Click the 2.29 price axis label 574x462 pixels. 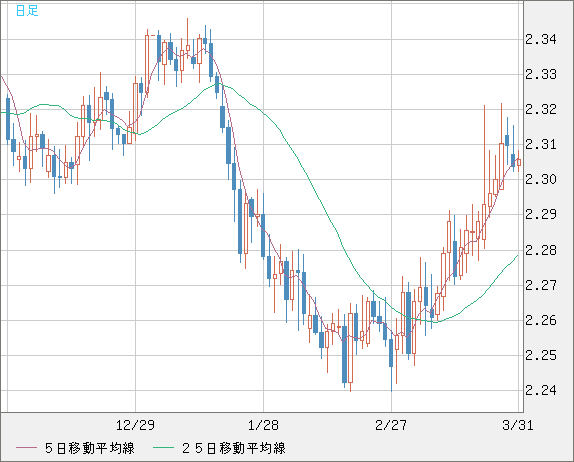(x=541, y=214)
